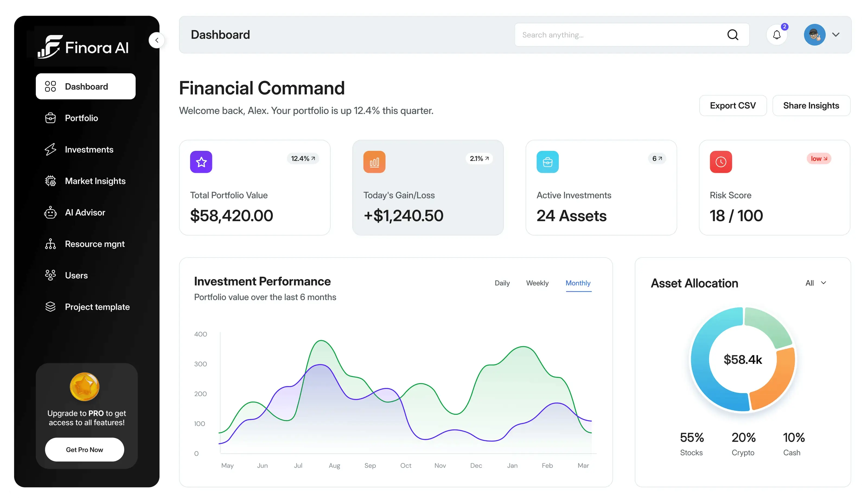Click the 2.1% gain badge
Viewport: 868px width, 503px height.
pyautogui.click(x=479, y=158)
